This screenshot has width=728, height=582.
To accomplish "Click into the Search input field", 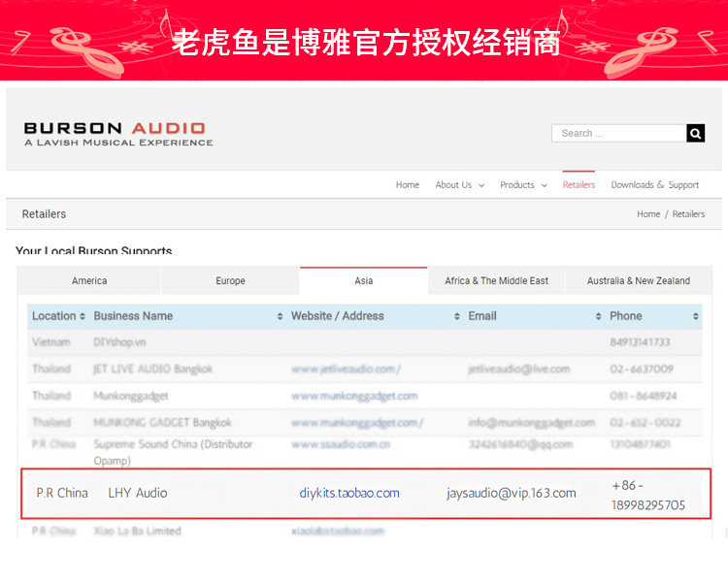I will click(619, 133).
